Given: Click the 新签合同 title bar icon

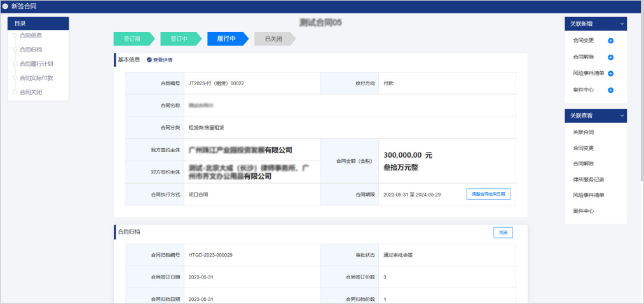Looking at the screenshot, I should [x=6, y=6].
